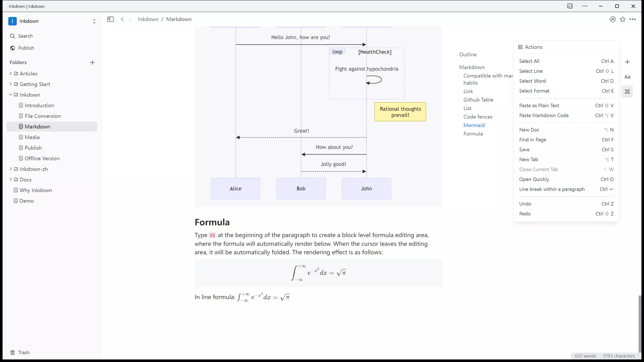Jump to Formula in the Outline

coord(473,134)
